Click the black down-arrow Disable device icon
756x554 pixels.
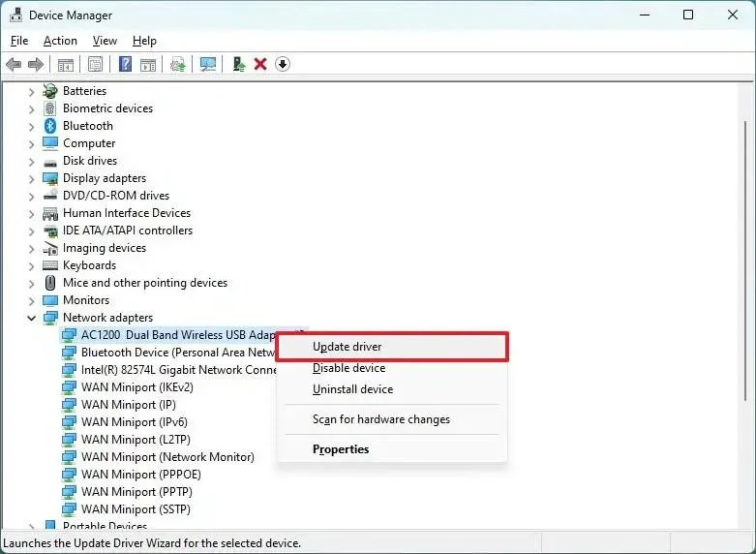[283, 64]
